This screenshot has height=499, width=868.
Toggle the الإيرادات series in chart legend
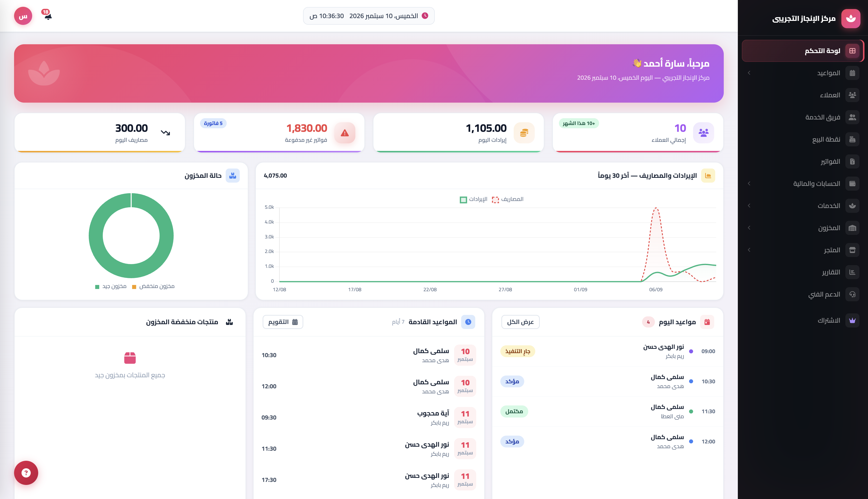point(473,199)
